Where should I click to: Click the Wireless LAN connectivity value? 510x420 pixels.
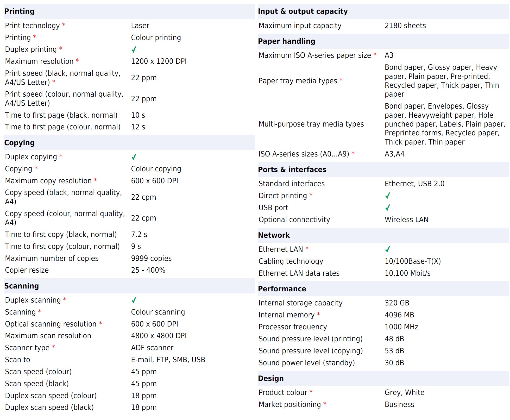(x=406, y=220)
